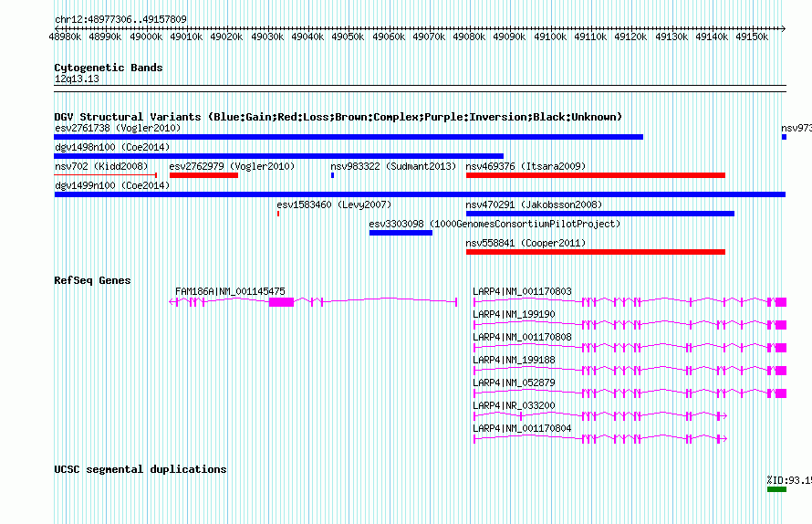Click the Cytogenetic Bands track heading
Image resolution: width=812 pixels, height=524 pixels.
(x=109, y=68)
